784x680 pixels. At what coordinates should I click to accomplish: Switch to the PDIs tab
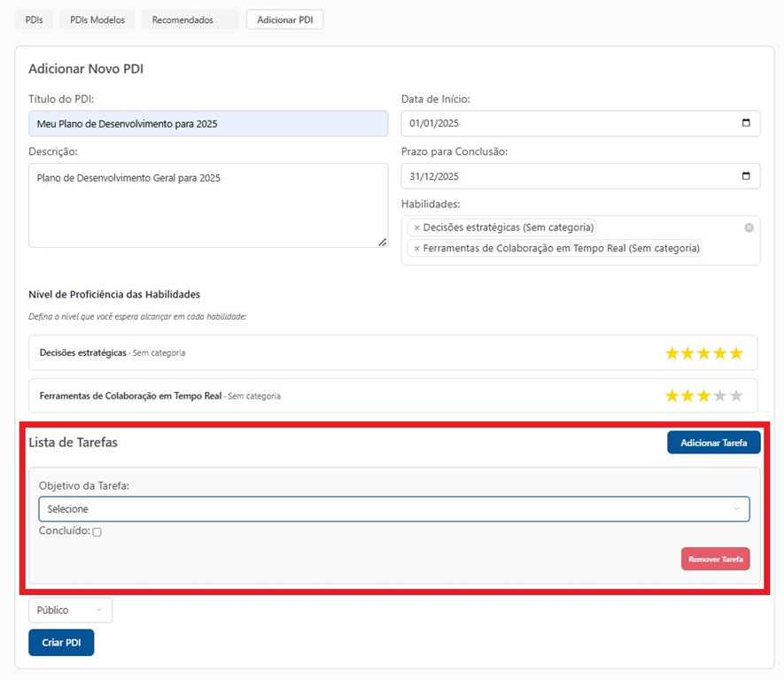click(34, 19)
